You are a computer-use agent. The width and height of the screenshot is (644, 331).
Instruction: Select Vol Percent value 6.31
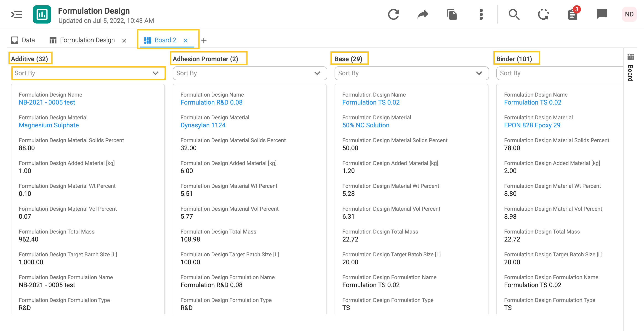tap(348, 217)
